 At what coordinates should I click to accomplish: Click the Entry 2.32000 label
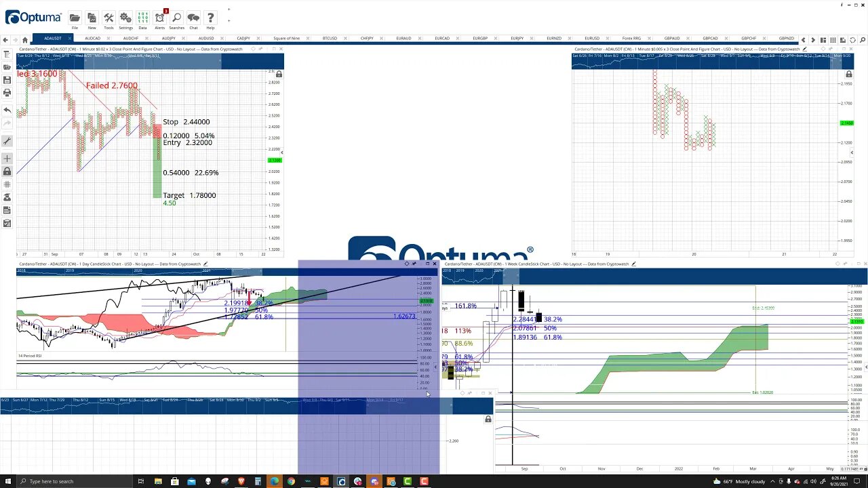tap(187, 143)
